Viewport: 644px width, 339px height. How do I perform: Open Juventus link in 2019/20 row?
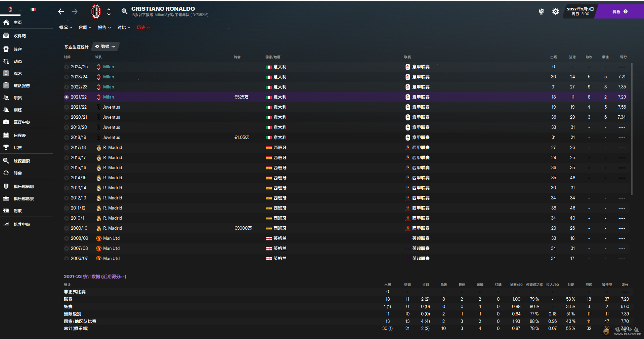point(112,127)
